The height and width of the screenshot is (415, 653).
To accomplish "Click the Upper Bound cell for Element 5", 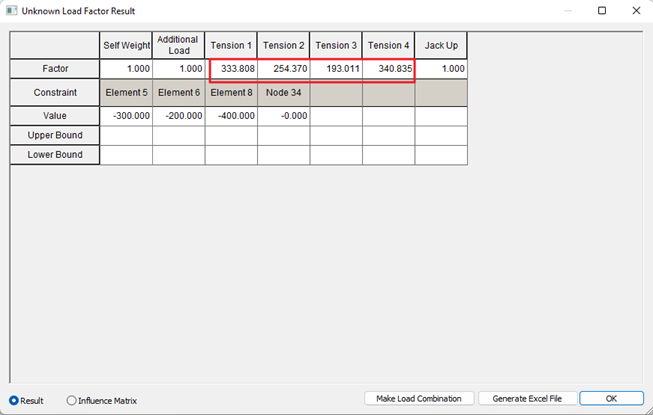I will pos(126,135).
